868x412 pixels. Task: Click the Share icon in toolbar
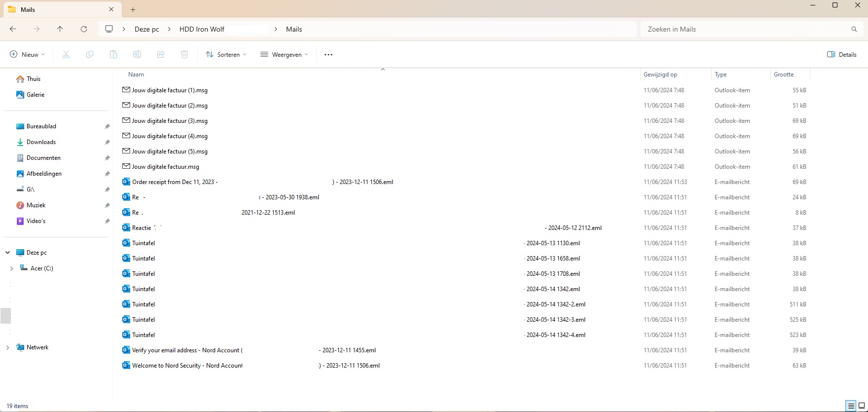(161, 55)
